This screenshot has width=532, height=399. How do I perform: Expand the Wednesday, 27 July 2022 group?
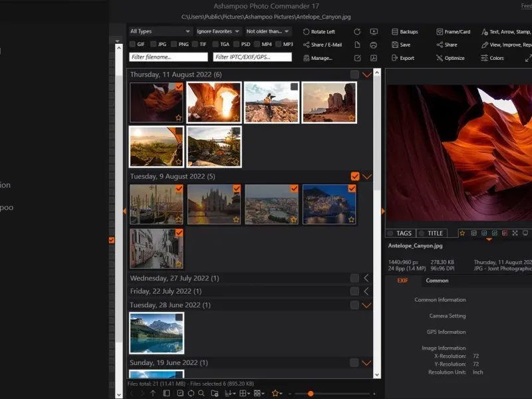(366, 278)
